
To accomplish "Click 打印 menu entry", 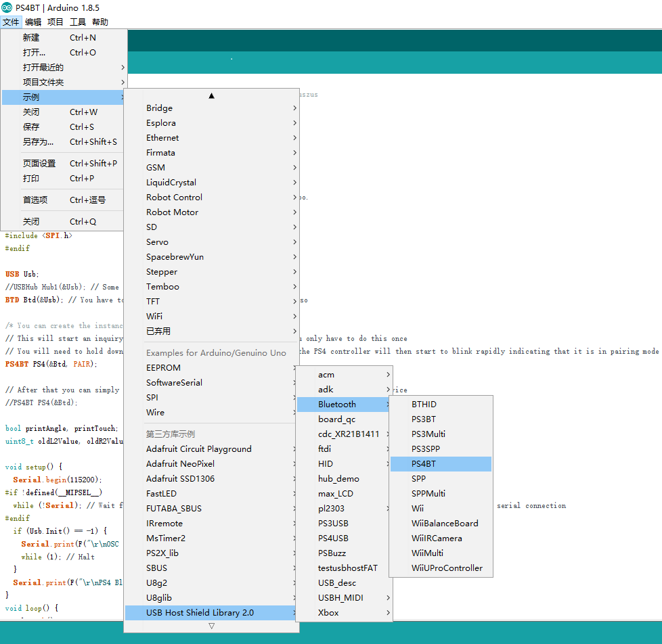I will coord(64,178).
